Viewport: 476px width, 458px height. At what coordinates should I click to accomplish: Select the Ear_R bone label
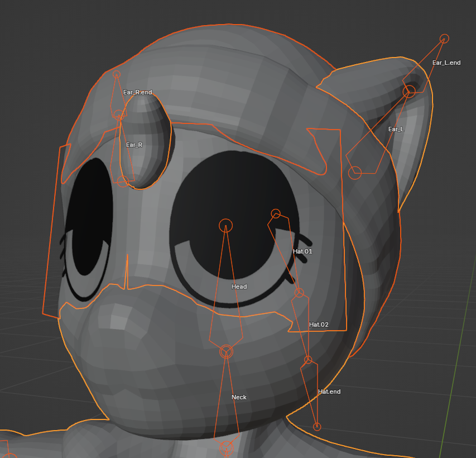pos(134,145)
